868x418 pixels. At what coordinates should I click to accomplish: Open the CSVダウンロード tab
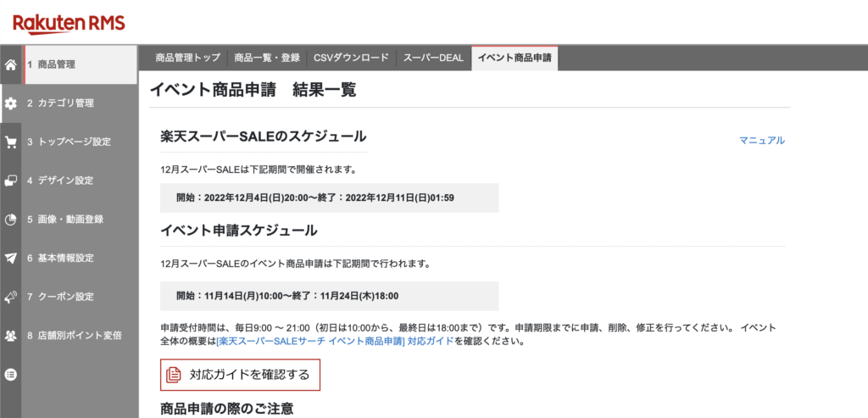click(351, 58)
